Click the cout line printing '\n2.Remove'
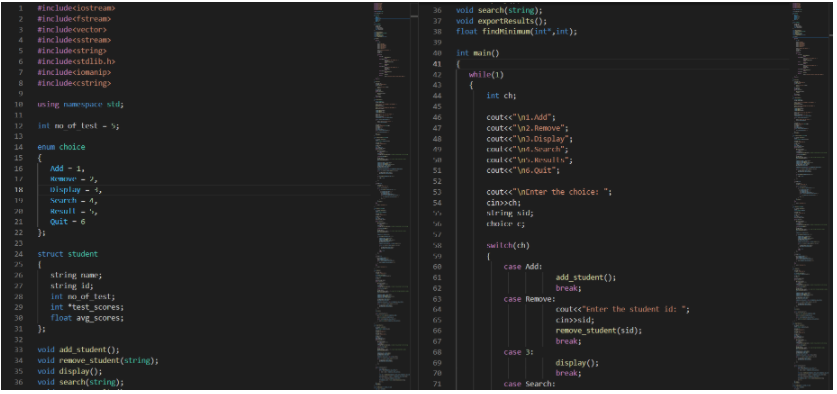The height and width of the screenshot is (394, 837). click(527, 128)
